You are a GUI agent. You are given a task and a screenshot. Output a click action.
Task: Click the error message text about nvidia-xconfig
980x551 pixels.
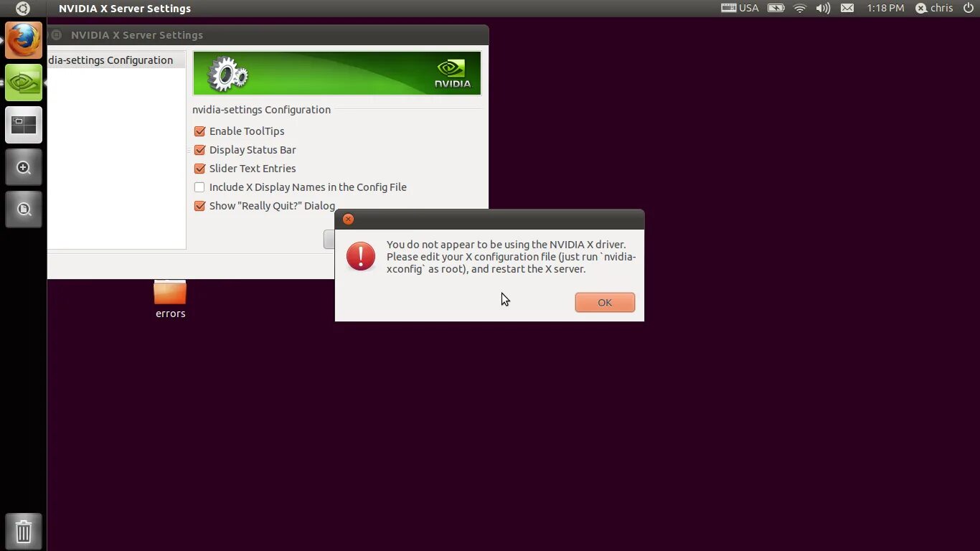pos(511,257)
